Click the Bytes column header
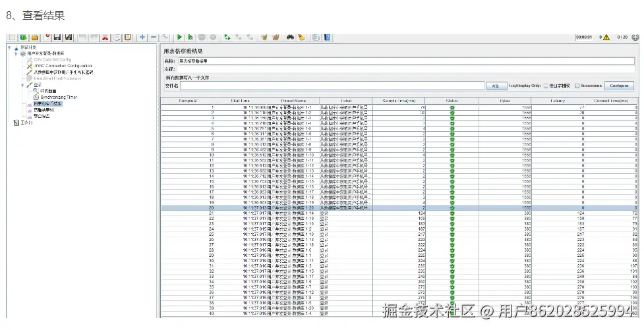 point(505,101)
